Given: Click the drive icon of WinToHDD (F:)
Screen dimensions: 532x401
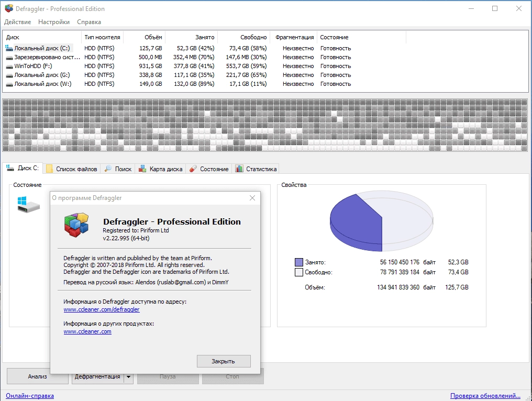Looking at the screenshot, I should pyautogui.click(x=9, y=66).
